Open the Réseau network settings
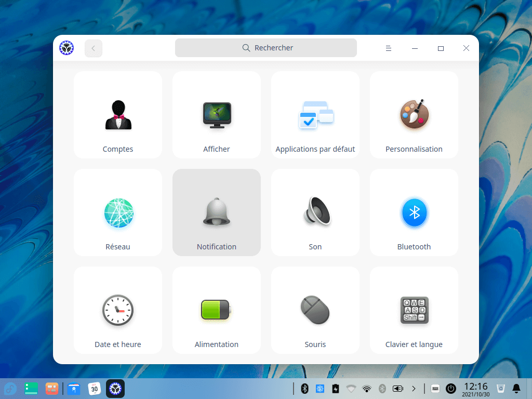 pos(118,212)
